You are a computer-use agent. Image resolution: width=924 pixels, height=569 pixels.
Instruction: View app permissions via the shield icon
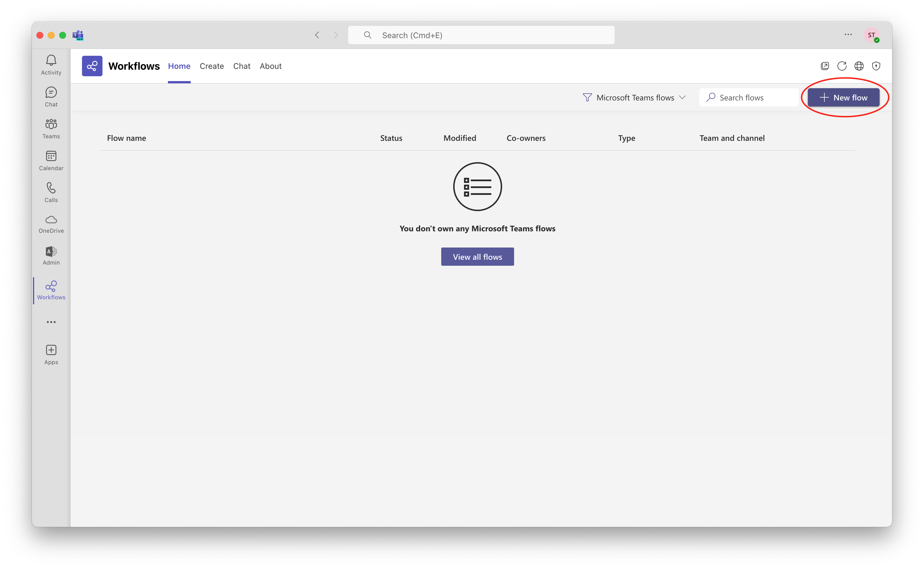[x=876, y=66]
